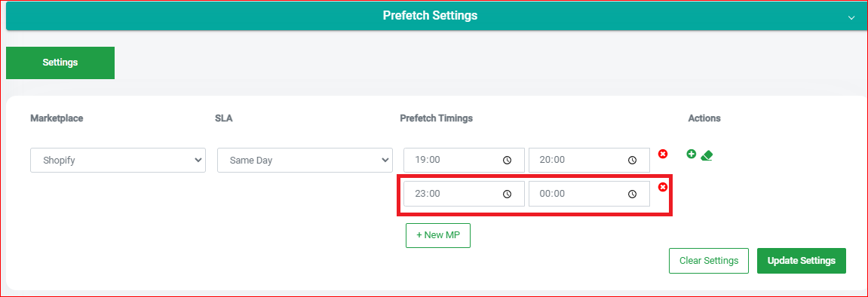Click the + New MP button

tap(438, 235)
